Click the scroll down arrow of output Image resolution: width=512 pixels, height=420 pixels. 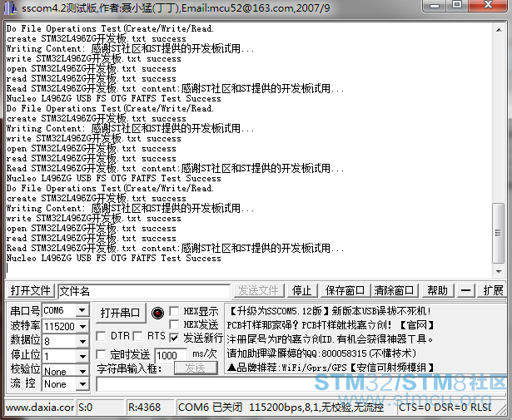(x=499, y=271)
